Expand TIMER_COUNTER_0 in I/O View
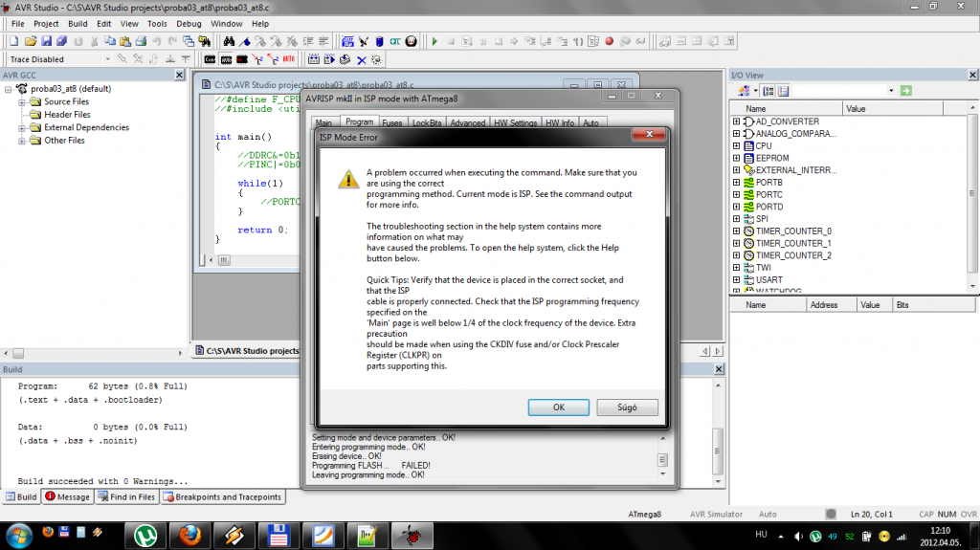 tap(736, 231)
